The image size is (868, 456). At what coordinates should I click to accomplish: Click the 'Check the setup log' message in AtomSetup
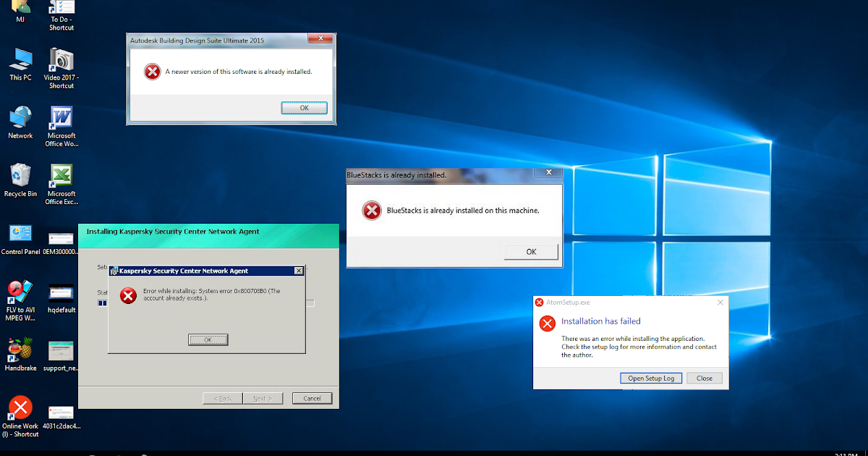[x=639, y=347]
